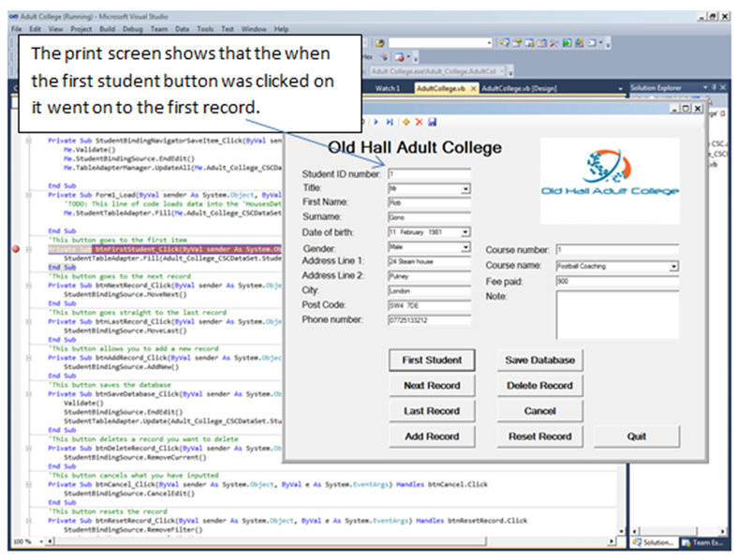The width and height of the screenshot is (736, 560).
Task: Click the floppy disk save icon in navigator
Action: point(433,122)
